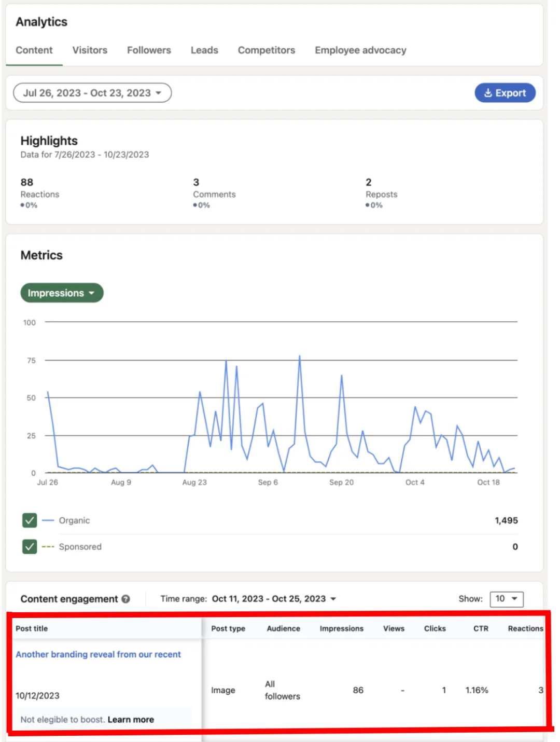Open the Jul 26 – Oct 23 date range dropdown
The height and width of the screenshot is (742, 560).
[x=92, y=93]
